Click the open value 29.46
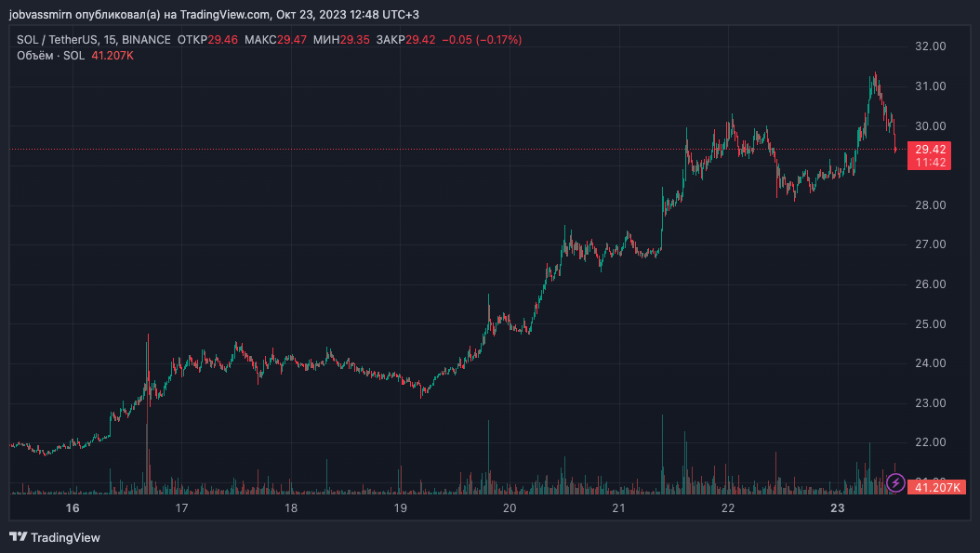This screenshot has height=553, width=980. tap(222, 39)
